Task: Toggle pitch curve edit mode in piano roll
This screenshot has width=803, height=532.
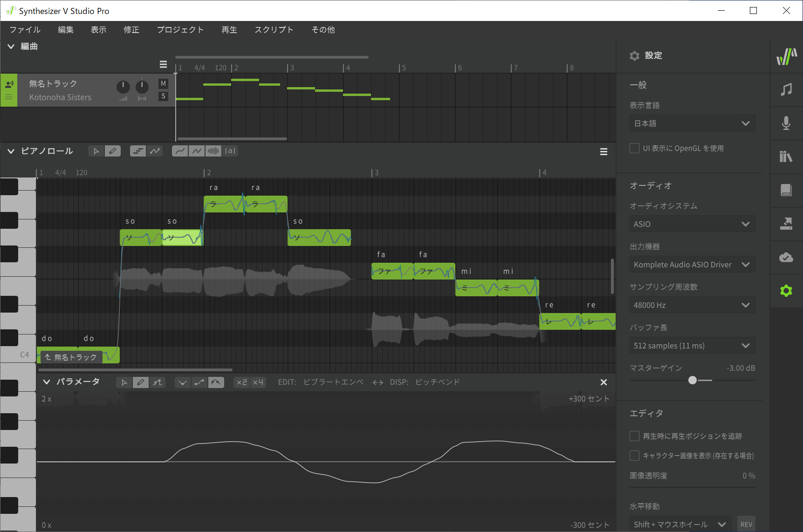Action: pyautogui.click(x=155, y=151)
